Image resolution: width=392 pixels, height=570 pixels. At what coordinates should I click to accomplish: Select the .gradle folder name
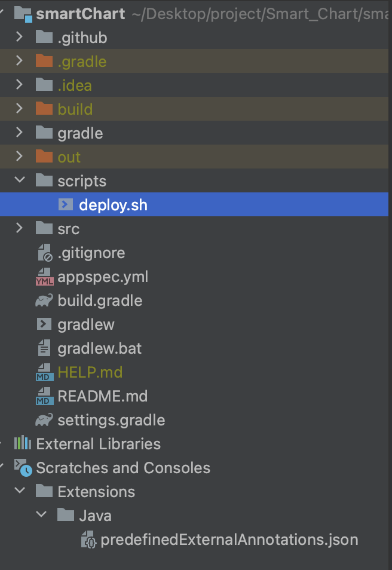coord(82,62)
